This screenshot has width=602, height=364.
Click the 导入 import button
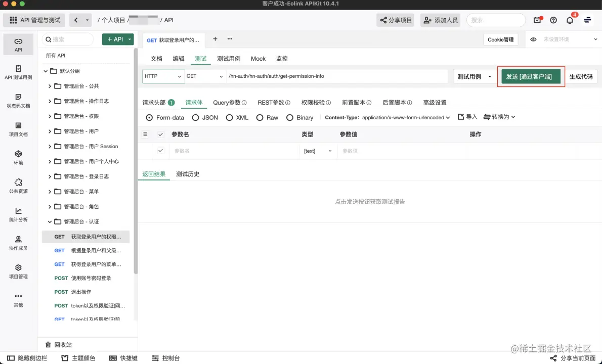[x=467, y=117]
